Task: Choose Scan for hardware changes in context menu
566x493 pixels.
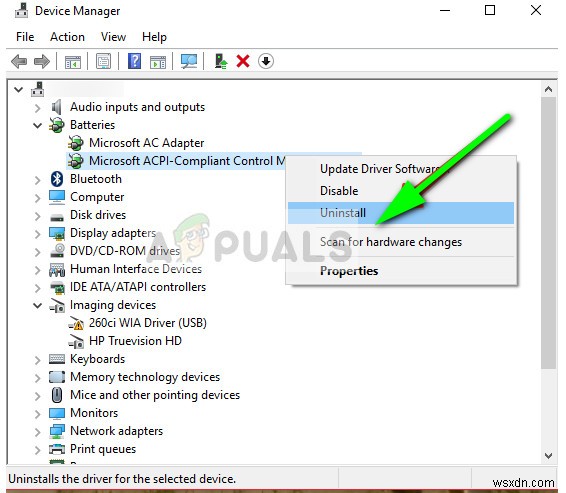Action: click(x=401, y=241)
